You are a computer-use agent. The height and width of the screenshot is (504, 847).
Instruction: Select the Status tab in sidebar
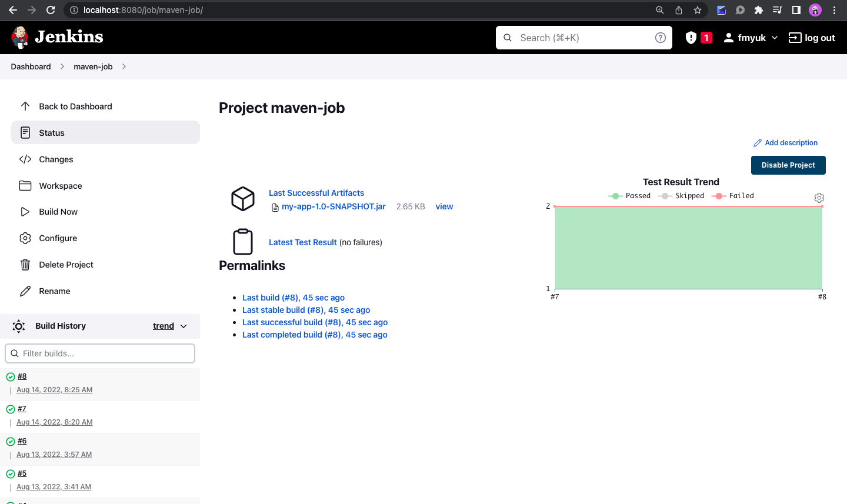[52, 132]
